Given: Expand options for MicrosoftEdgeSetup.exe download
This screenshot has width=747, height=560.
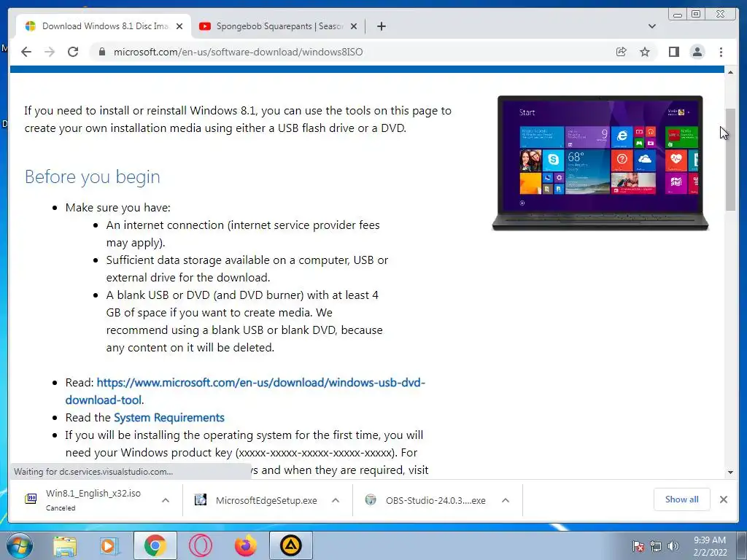Looking at the screenshot, I should pos(336,500).
